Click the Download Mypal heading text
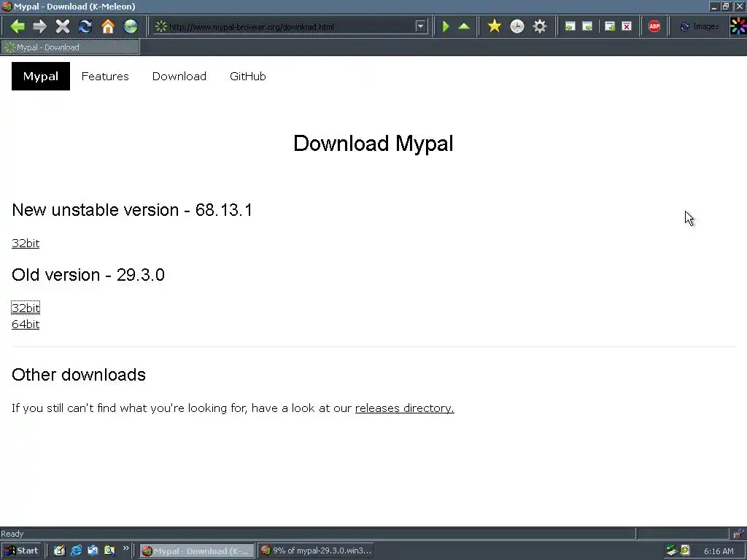Image resolution: width=747 pixels, height=560 pixels. point(373,144)
